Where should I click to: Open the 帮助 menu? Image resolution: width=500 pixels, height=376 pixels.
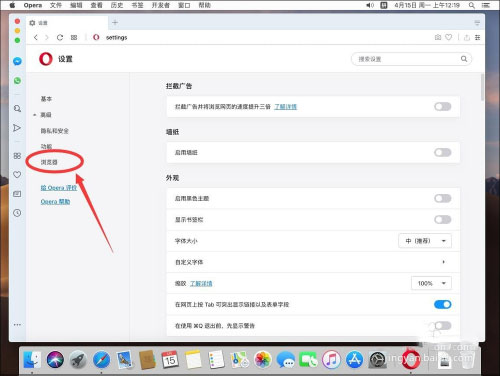pyautogui.click(x=204, y=5)
